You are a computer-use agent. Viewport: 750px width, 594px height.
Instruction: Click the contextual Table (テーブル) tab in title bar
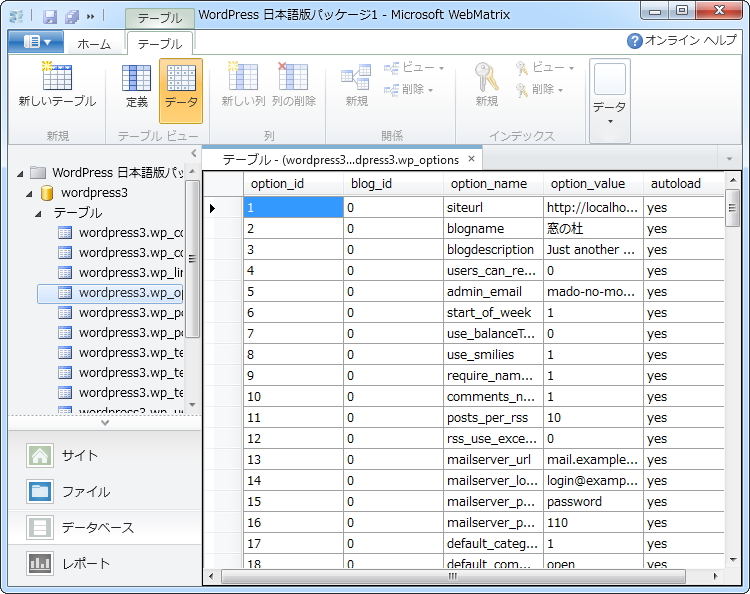point(160,18)
